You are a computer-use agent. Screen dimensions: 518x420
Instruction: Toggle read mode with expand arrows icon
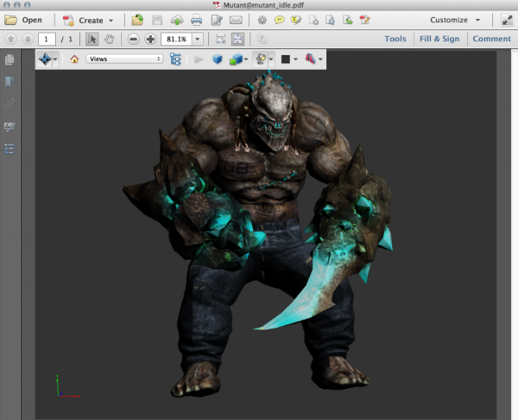507,20
